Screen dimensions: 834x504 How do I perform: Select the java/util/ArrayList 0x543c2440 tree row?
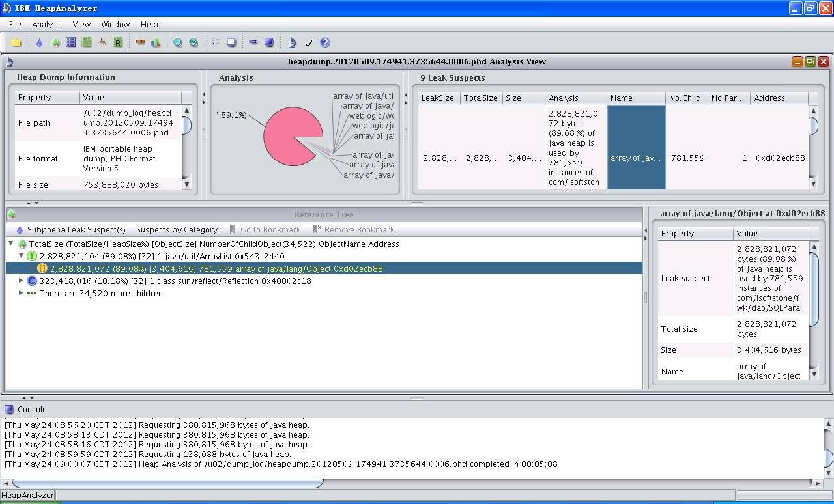tap(162, 256)
